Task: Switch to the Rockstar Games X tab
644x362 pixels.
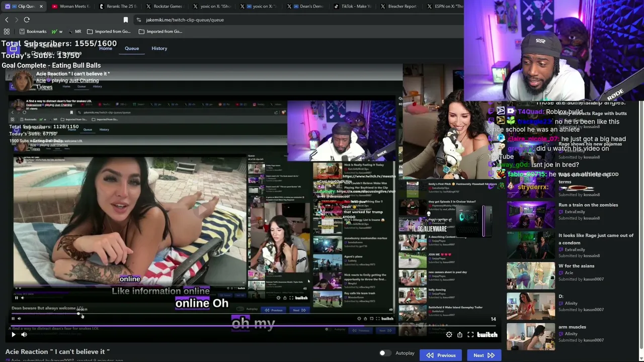Action: coord(164,7)
